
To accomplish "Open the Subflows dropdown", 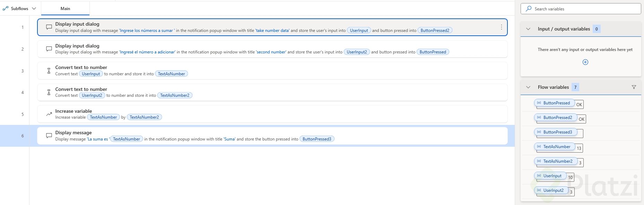I will (34, 9).
